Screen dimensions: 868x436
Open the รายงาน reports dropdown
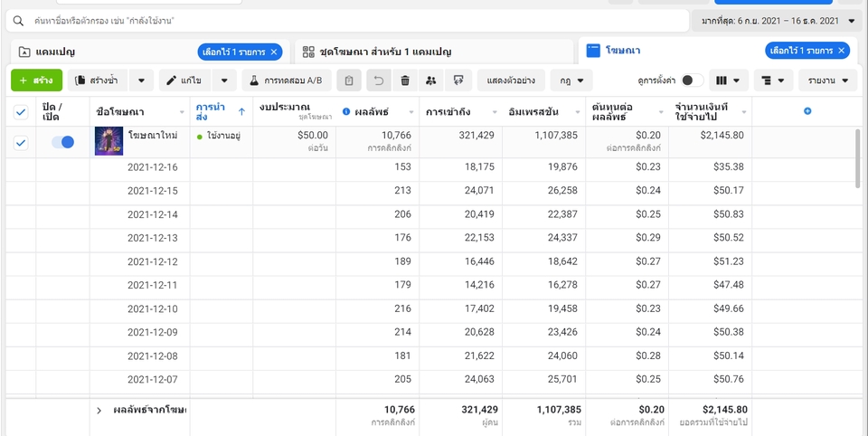(x=828, y=81)
